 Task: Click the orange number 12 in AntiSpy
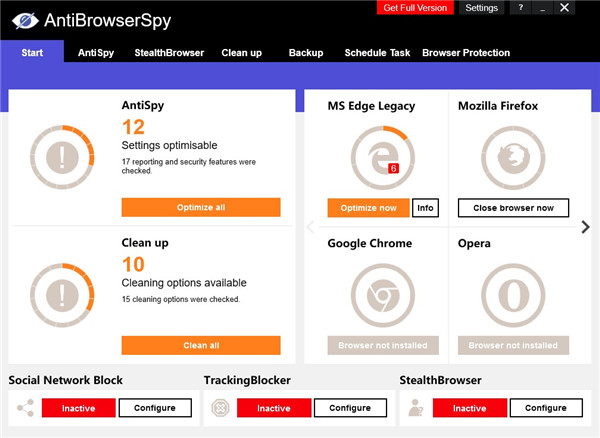(133, 127)
